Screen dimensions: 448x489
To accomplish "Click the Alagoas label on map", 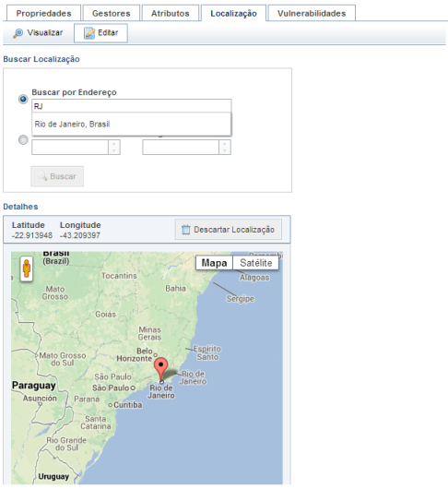I will point(254,278).
